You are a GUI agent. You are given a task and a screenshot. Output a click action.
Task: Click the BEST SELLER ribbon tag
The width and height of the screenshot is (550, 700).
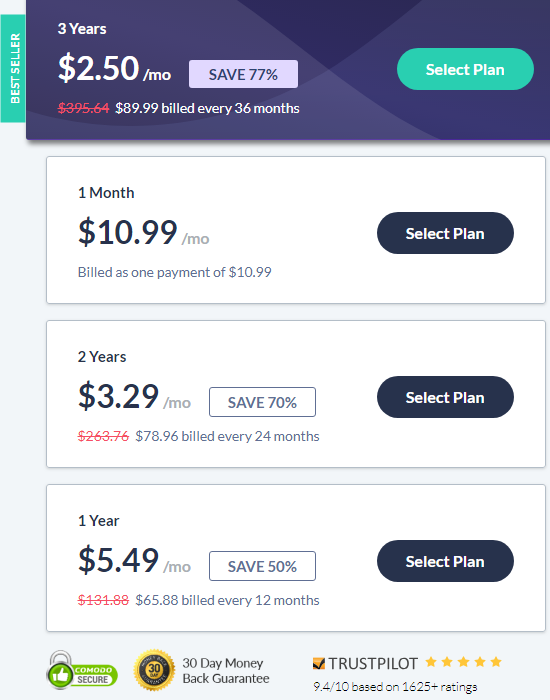[x=13, y=68]
